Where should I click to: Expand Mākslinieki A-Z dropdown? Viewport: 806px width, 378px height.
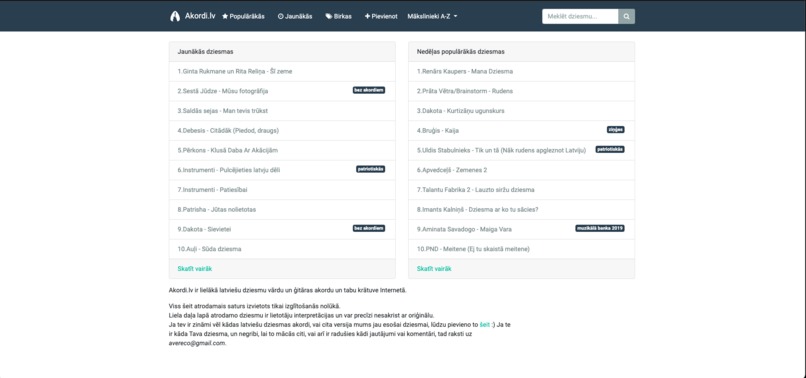coord(432,16)
